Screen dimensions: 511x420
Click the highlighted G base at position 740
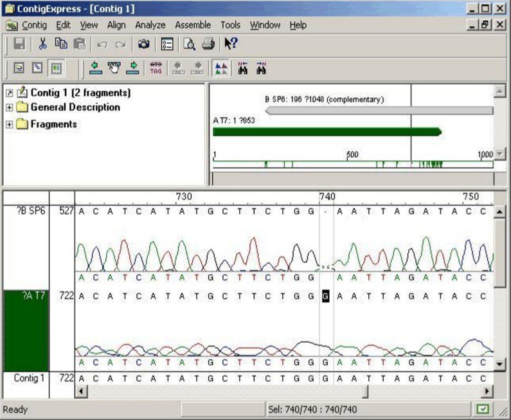(325, 296)
